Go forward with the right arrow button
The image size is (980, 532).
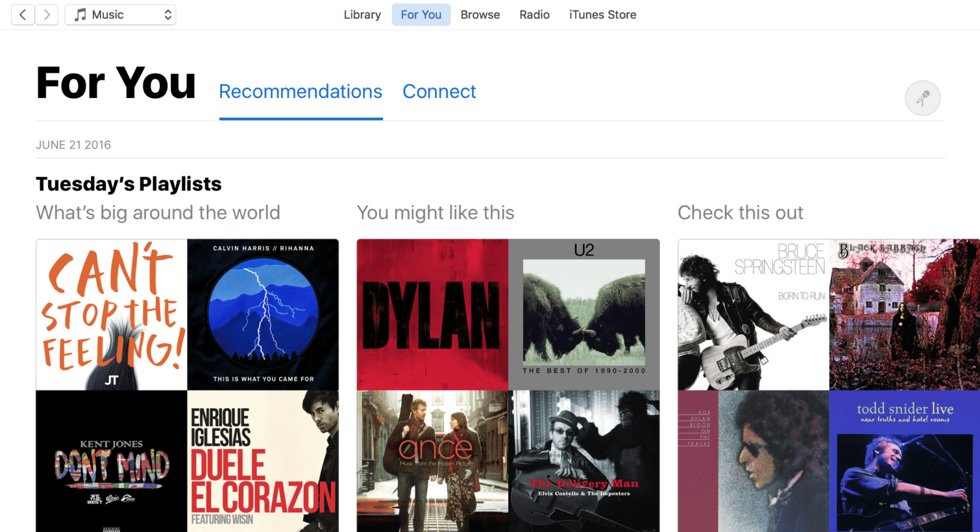tap(47, 14)
